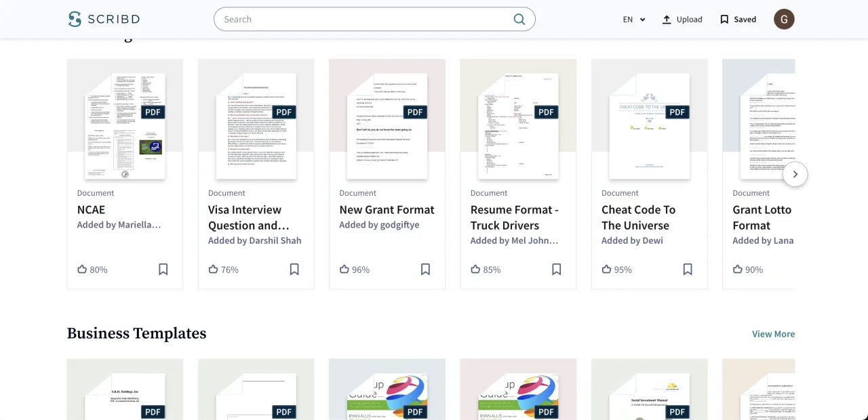Click Added by Darshil Shah
Image resolution: width=868 pixels, height=420 pixels.
click(255, 240)
